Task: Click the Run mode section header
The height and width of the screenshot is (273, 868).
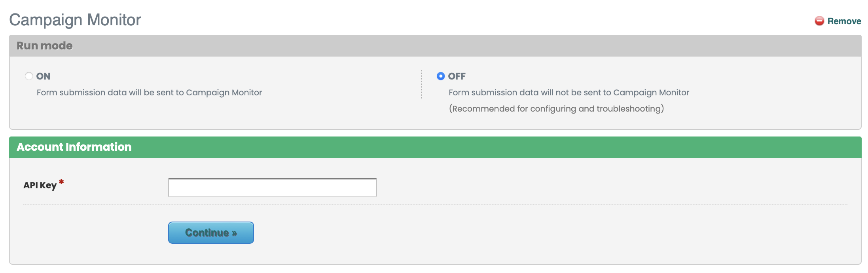Action: point(45,46)
